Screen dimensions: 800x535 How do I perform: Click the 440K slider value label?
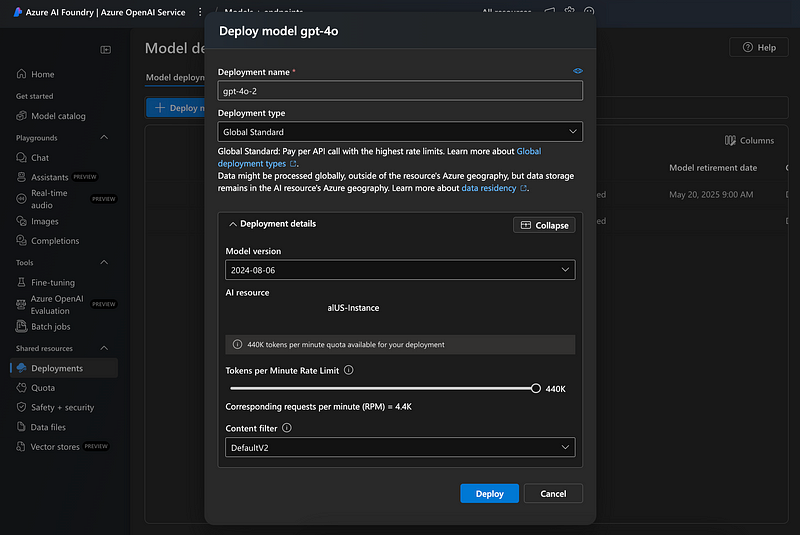tap(555, 389)
